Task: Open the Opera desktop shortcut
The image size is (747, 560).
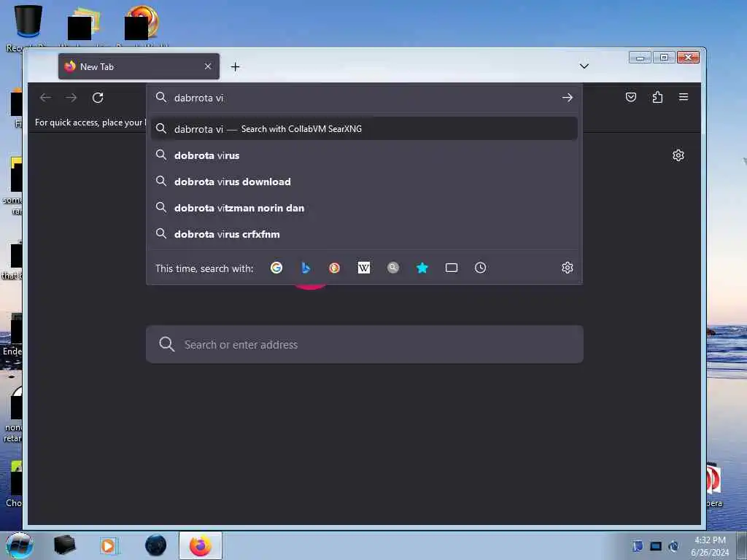Action: (713, 485)
